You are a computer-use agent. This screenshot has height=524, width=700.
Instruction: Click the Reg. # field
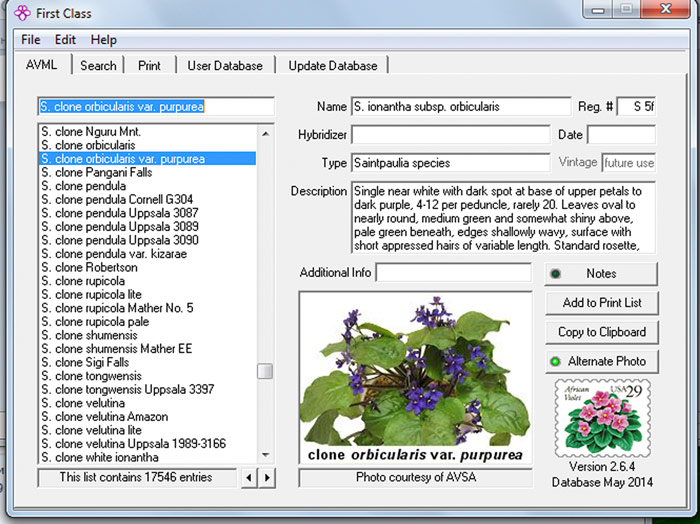point(636,107)
